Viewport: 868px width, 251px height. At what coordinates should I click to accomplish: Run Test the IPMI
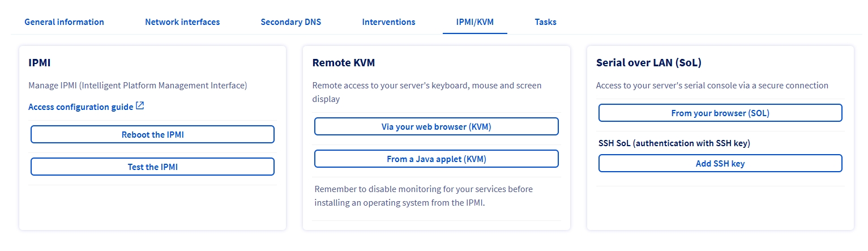[x=152, y=167]
